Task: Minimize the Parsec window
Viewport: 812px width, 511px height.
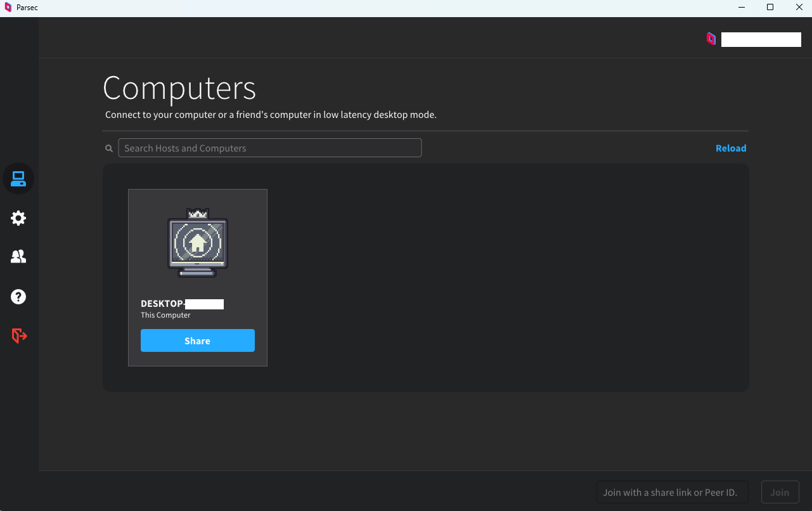Action: (742, 8)
